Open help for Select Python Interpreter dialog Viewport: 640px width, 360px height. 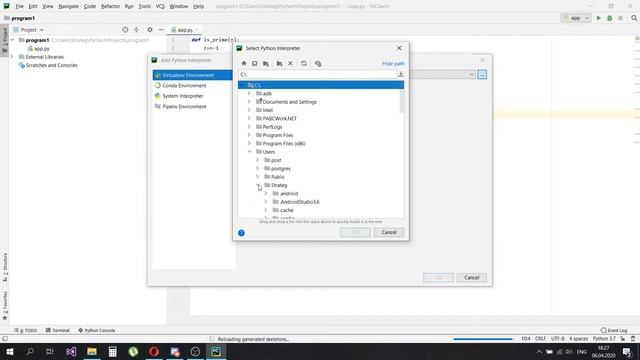tap(241, 233)
